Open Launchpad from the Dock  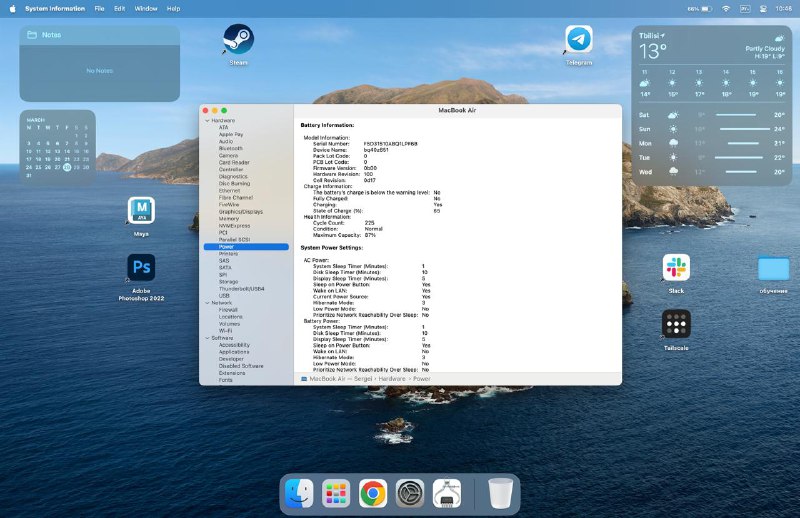click(x=336, y=493)
